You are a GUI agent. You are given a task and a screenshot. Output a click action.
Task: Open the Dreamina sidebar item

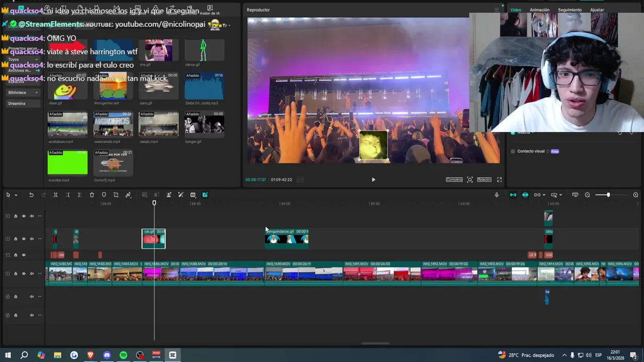pyautogui.click(x=22, y=104)
